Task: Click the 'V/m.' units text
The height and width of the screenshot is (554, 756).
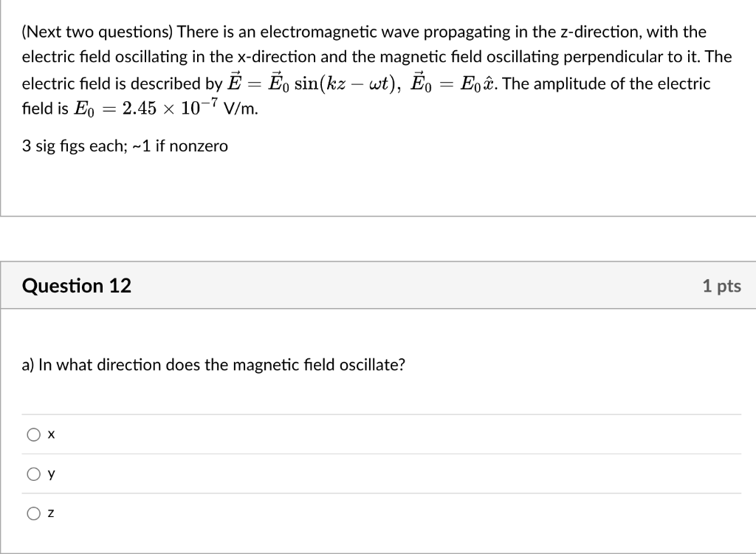Action: [241, 109]
